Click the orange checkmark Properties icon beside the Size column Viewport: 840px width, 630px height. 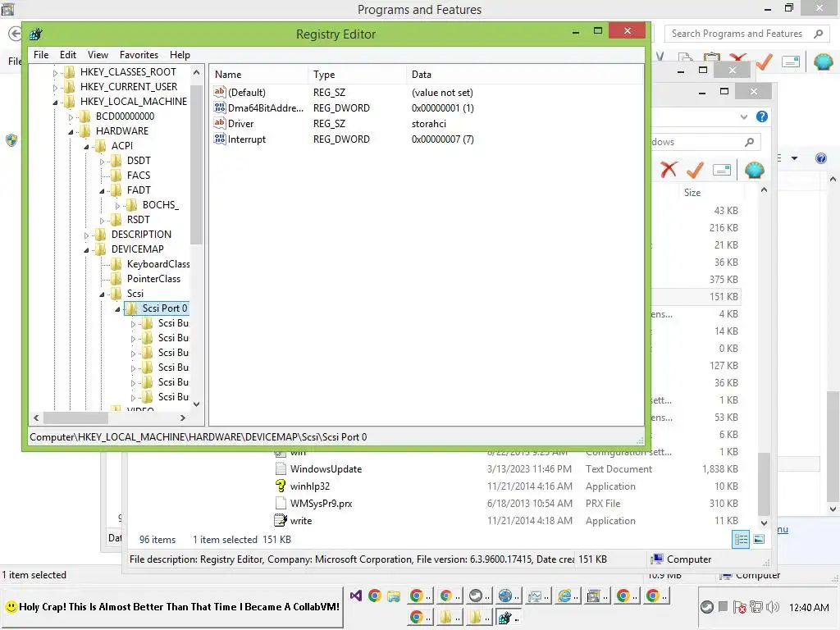695,170
